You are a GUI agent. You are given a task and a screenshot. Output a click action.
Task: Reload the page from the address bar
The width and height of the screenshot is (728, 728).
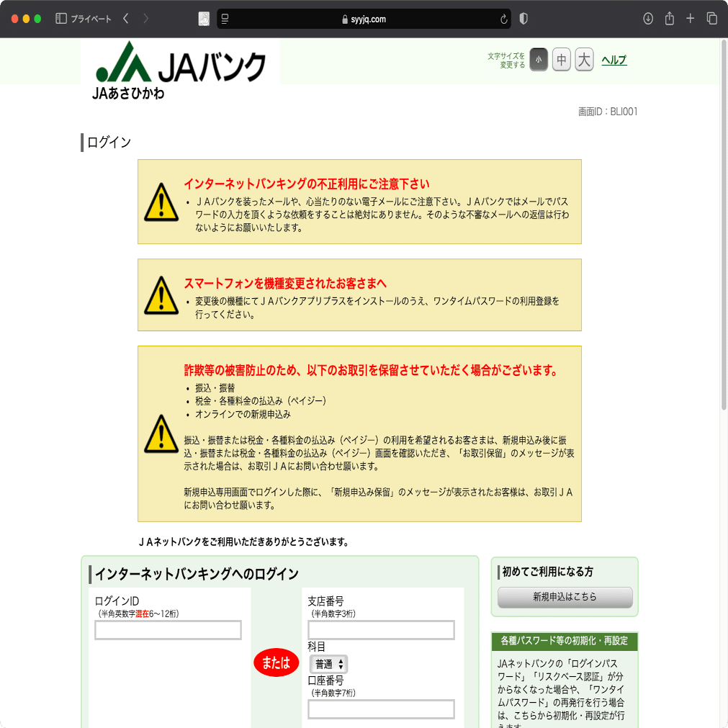(503, 19)
